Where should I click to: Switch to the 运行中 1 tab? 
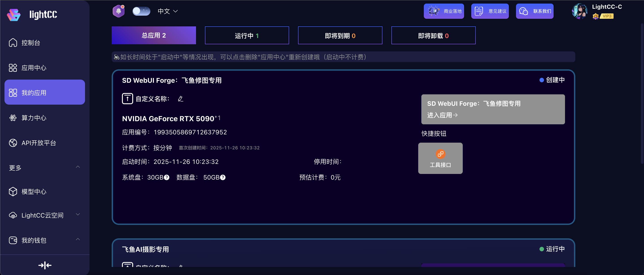coord(247,36)
